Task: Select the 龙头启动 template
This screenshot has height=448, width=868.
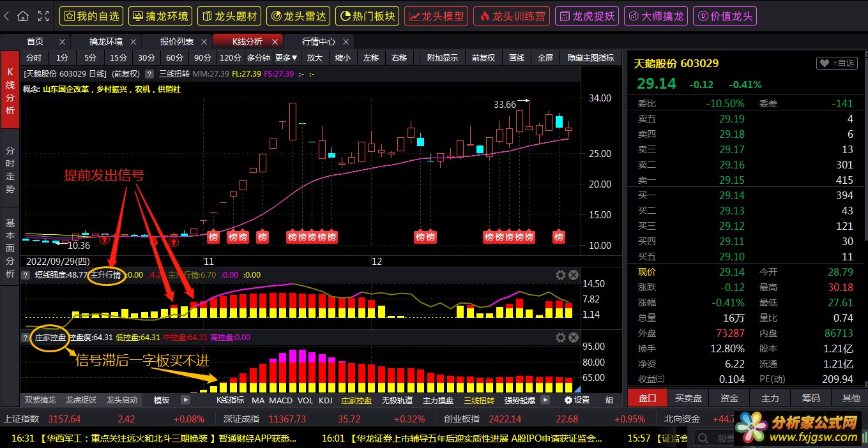Action: (122, 400)
